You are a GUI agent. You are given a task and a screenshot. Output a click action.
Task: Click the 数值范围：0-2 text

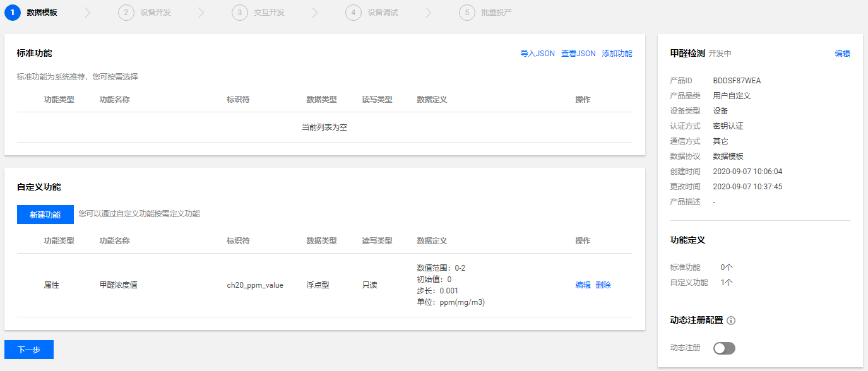click(441, 268)
